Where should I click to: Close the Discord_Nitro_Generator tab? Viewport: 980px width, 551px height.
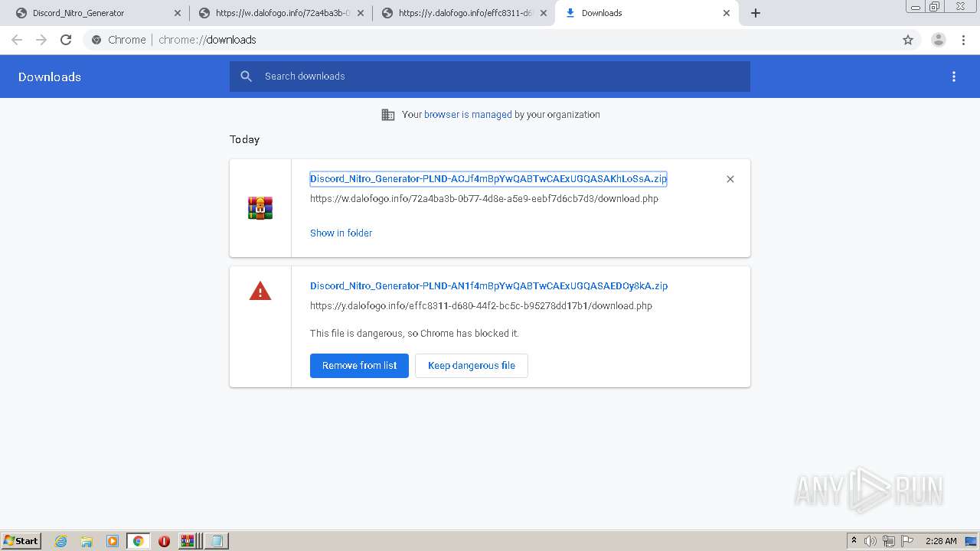178,13
